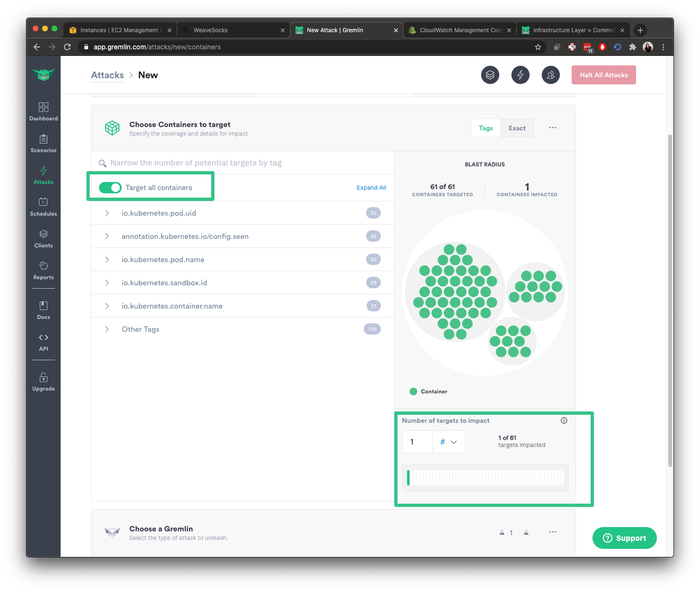The image size is (700, 592).
Task: Open the Dashboard sidebar item
Action: pyautogui.click(x=44, y=111)
